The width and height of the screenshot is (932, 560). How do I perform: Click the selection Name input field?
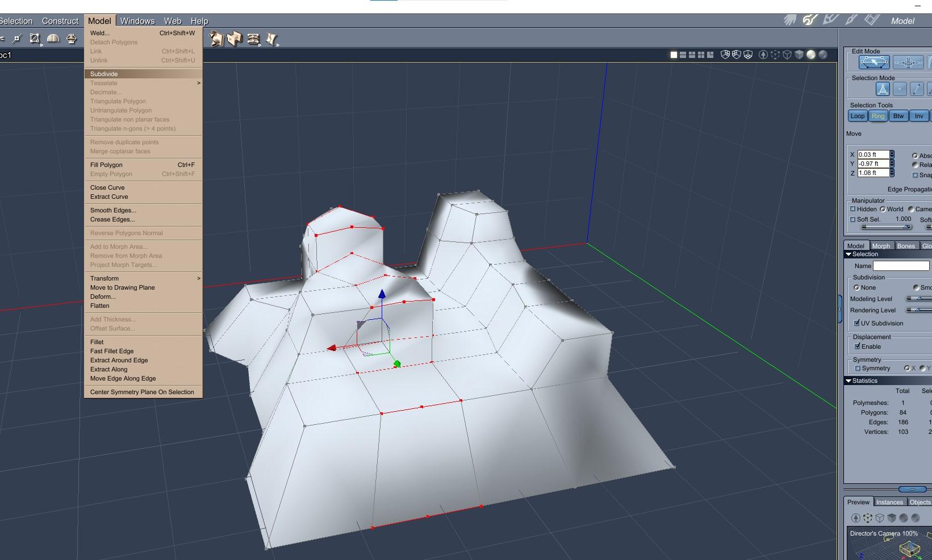(901, 266)
